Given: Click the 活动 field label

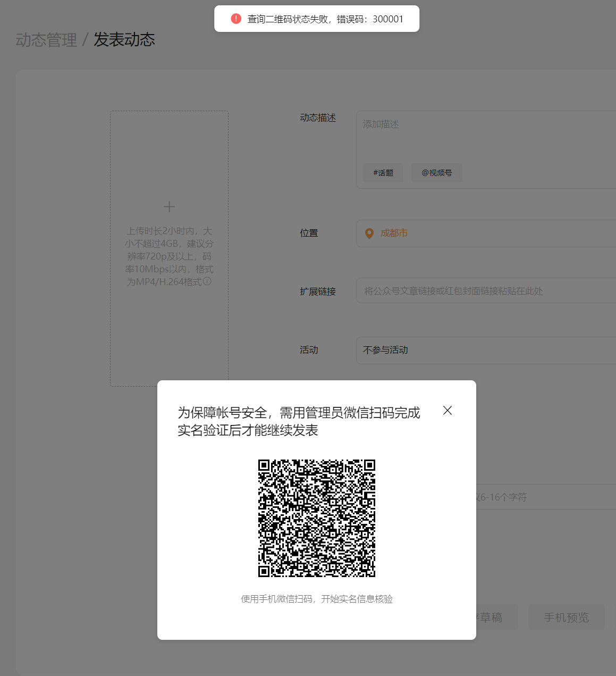Looking at the screenshot, I should point(309,350).
